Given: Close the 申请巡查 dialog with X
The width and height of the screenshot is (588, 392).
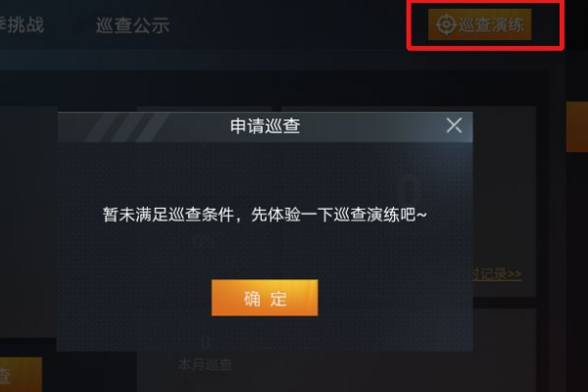Looking at the screenshot, I should tap(454, 125).
